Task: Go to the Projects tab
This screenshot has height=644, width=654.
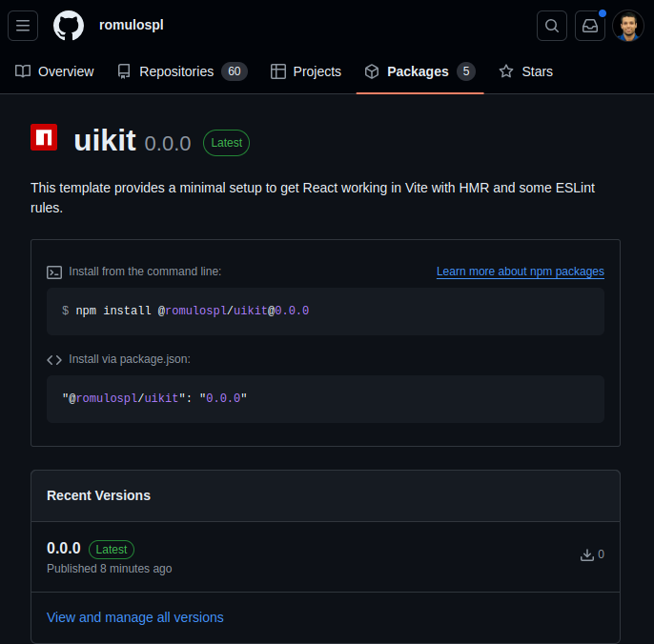Action: tap(306, 71)
